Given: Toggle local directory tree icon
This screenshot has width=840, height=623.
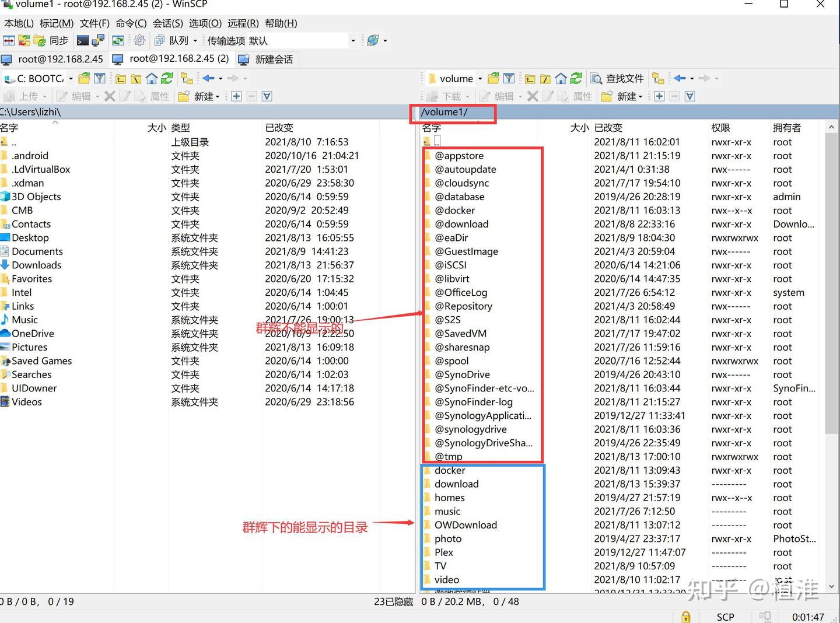Looking at the screenshot, I should [x=187, y=78].
